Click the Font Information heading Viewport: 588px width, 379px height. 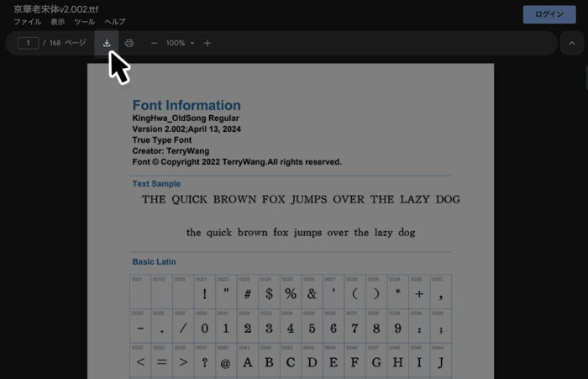coord(186,106)
